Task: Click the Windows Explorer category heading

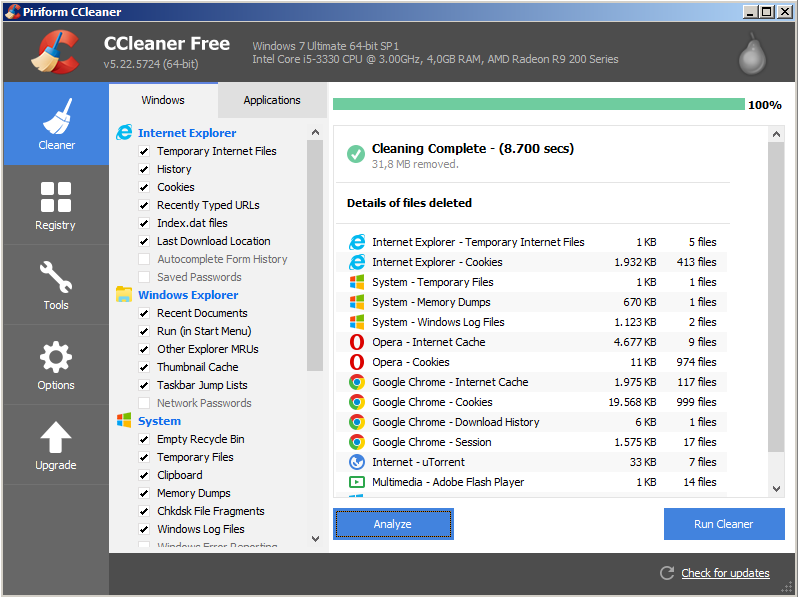Action: (x=188, y=295)
